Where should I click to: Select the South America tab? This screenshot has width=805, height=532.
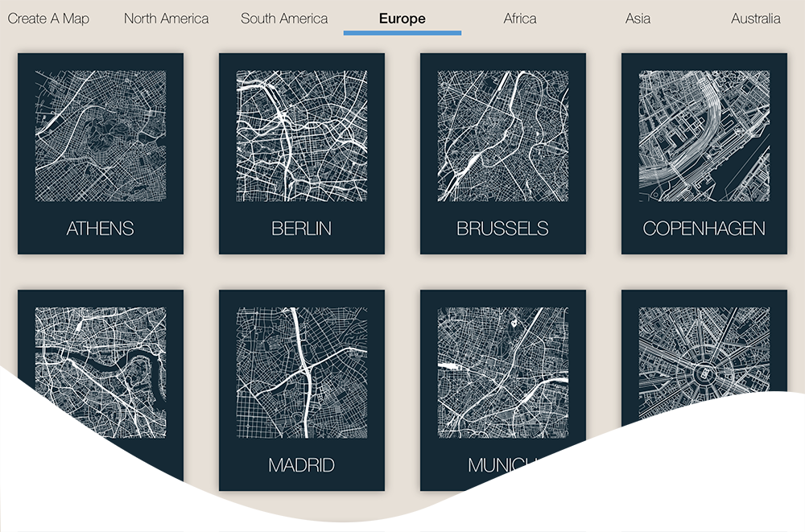[284, 19]
